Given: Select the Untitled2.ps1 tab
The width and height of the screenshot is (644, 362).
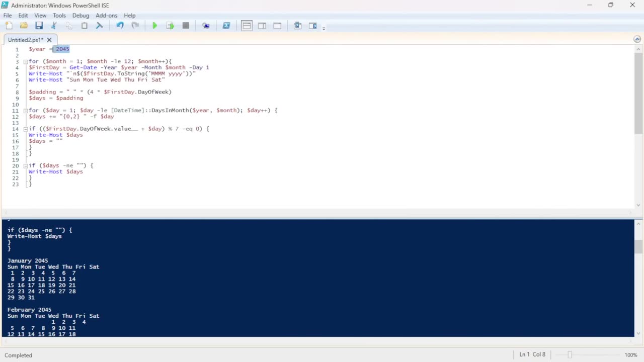Looking at the screenshot, I should (26, 40).
